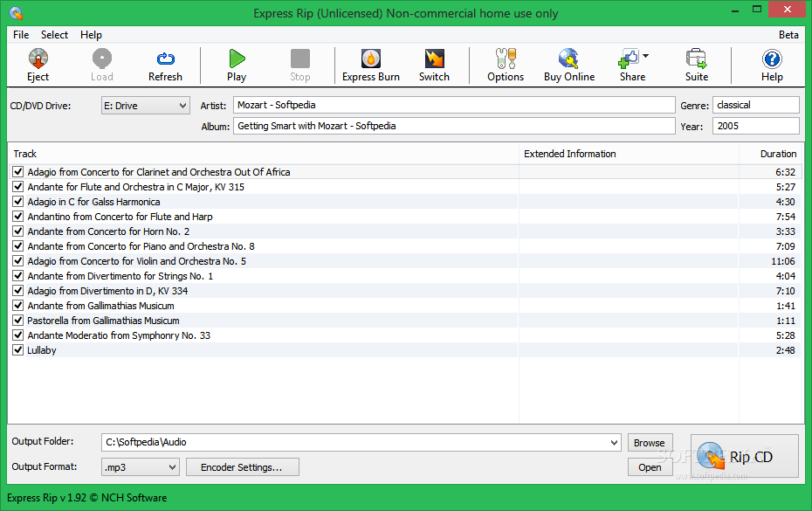
Task: Click the Express Rip app icon in title bar
Action: point(16,13)
